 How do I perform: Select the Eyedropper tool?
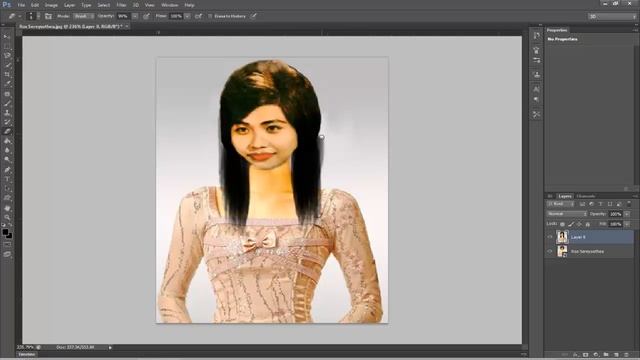7,84
